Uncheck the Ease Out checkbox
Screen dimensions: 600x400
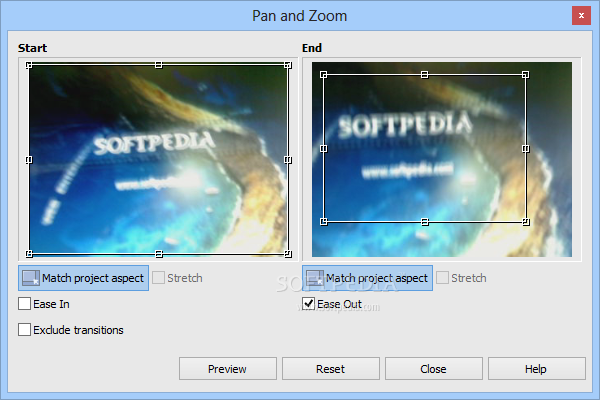[x=308, y=304]
